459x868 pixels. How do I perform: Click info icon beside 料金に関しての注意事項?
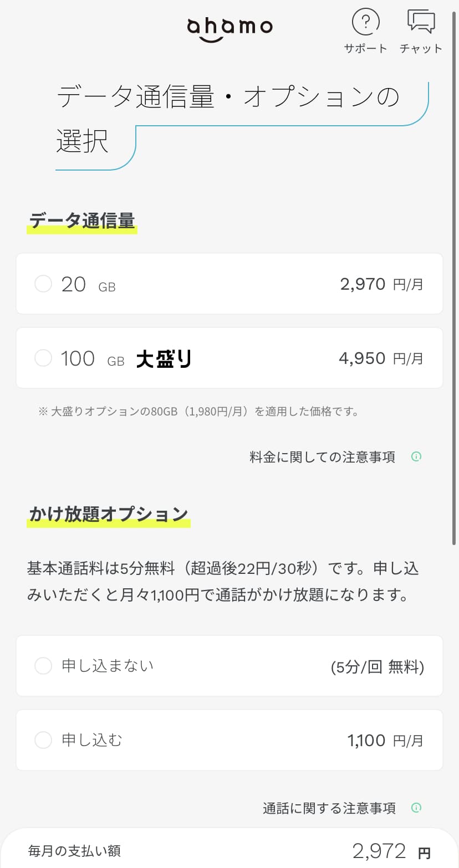point(416,457)
